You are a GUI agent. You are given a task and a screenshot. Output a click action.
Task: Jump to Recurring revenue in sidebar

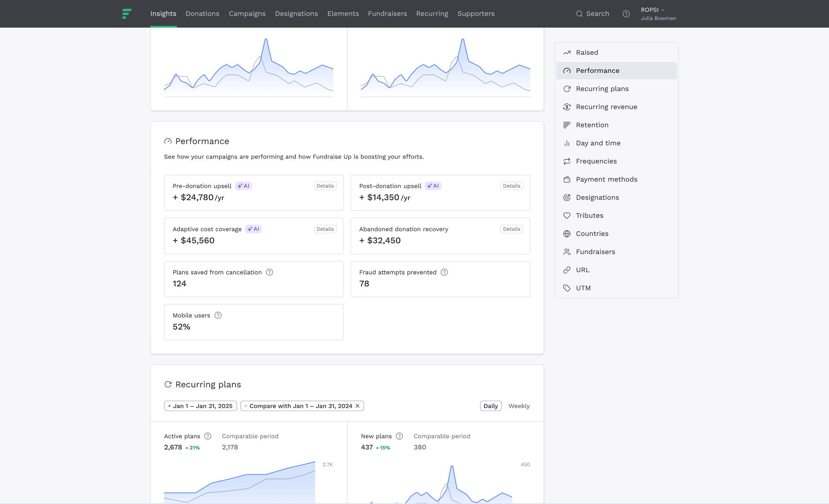tap(606, 107)
